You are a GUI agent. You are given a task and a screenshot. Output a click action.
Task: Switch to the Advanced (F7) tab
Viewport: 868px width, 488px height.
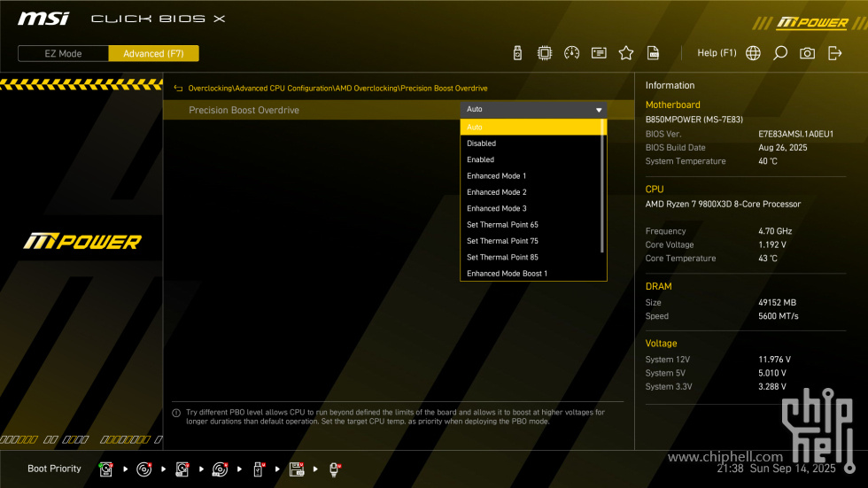pyautogui.click(x=153, y=54)
